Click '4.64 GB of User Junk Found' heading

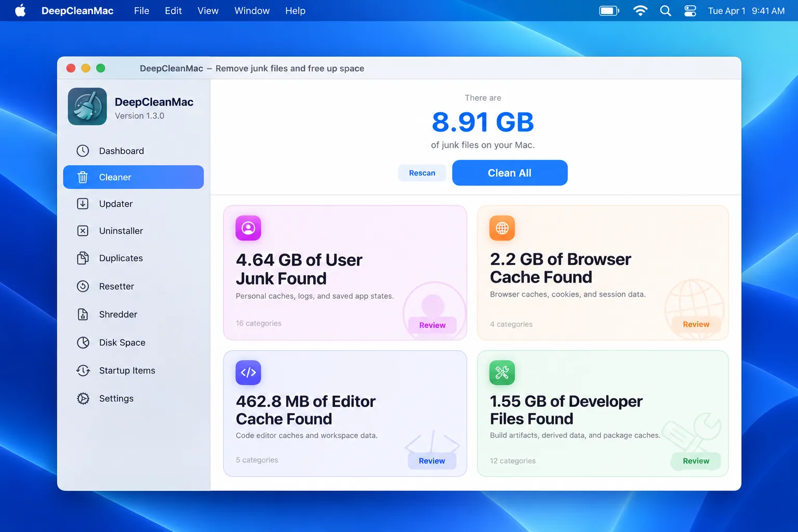coord(299,269)
